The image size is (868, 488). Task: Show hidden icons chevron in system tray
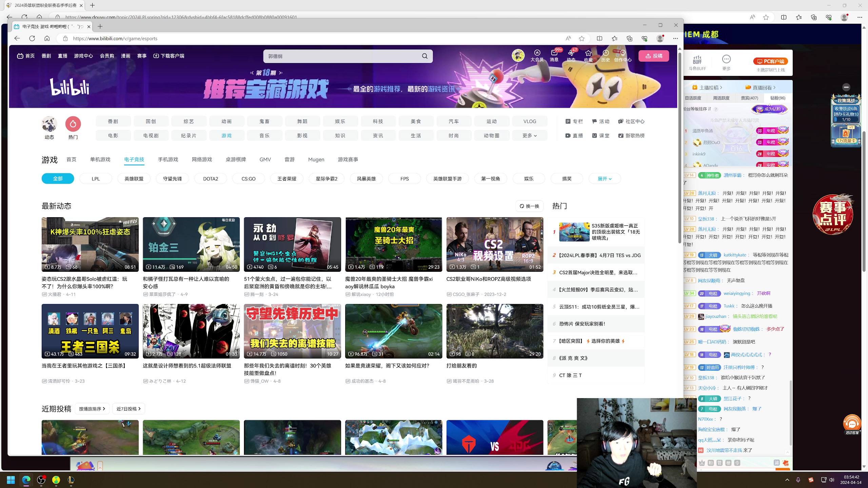[787, 480]
